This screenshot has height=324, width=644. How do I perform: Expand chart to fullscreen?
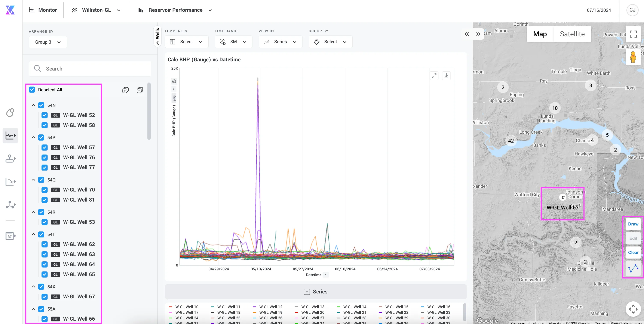point(434,76)
